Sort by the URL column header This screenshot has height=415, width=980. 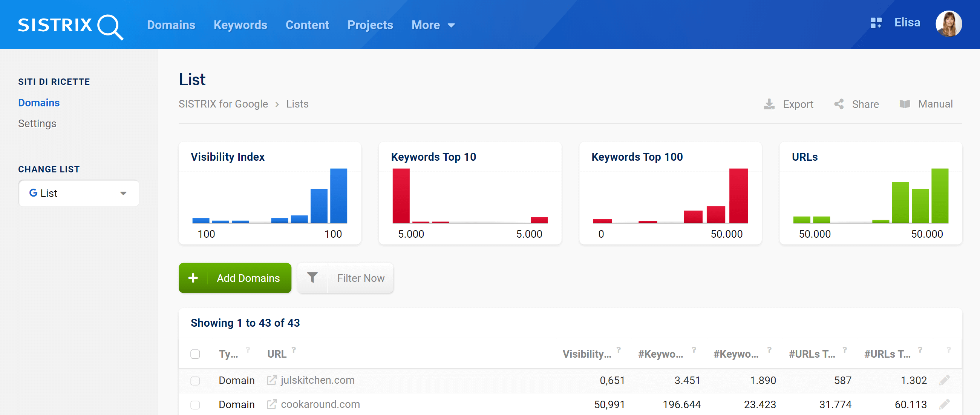pyautogui.click(x=277, y=354)
